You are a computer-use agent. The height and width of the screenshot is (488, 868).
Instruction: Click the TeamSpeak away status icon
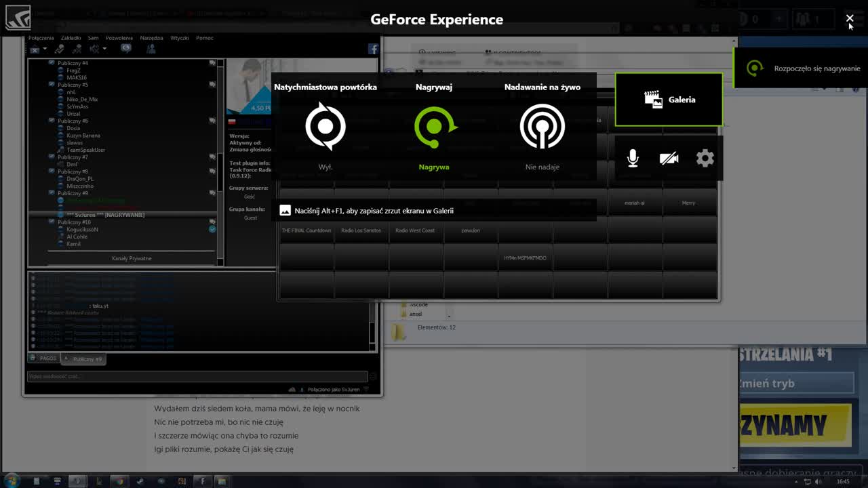[x=95, y=49]
